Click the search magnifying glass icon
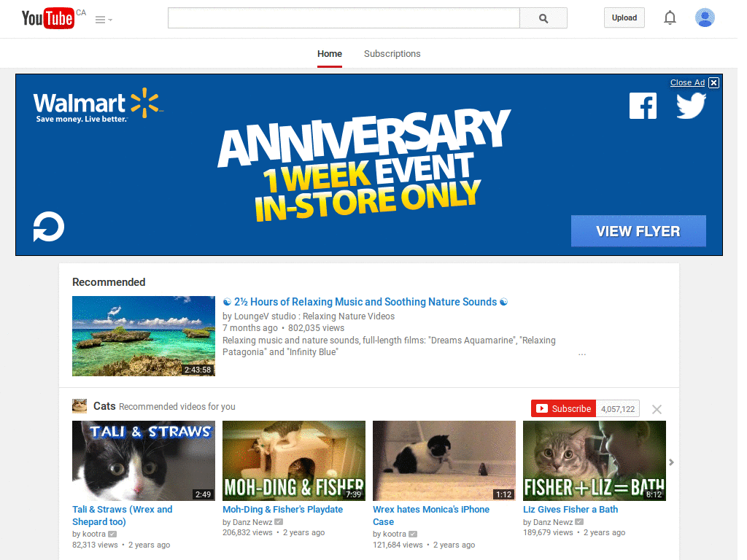 (x=543, y=17)
